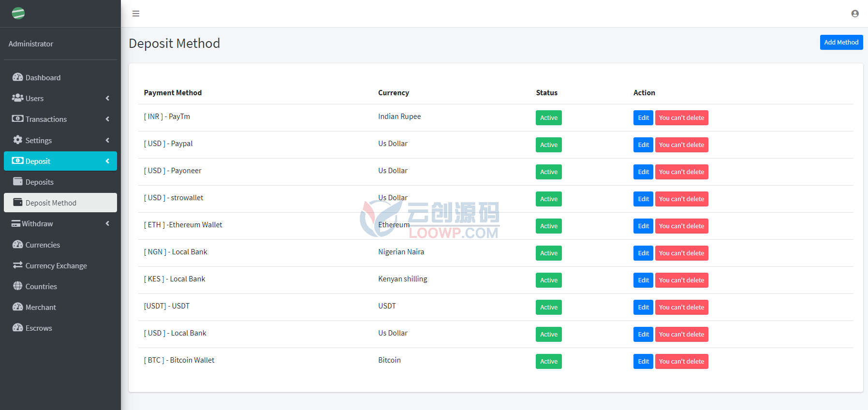
Task: Click the Payment Method column header
Action: pos(173,93)
